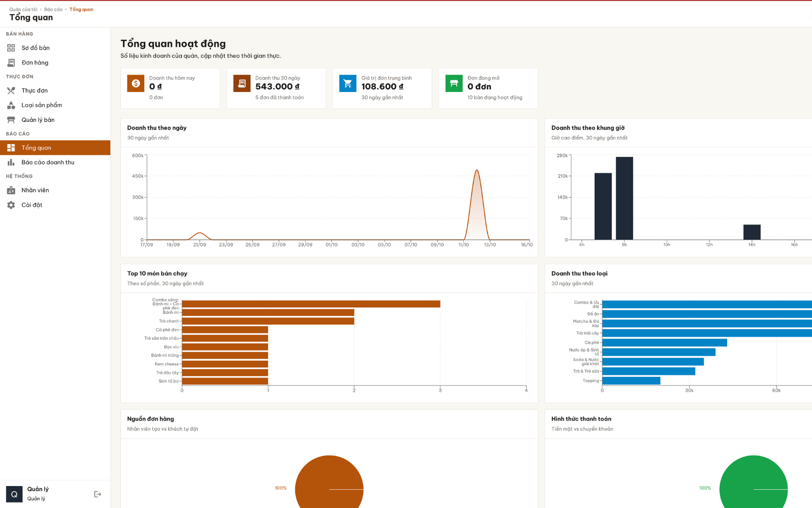
Task: Click the Báo cáo breadcrumb link
Action: [53, 9]
